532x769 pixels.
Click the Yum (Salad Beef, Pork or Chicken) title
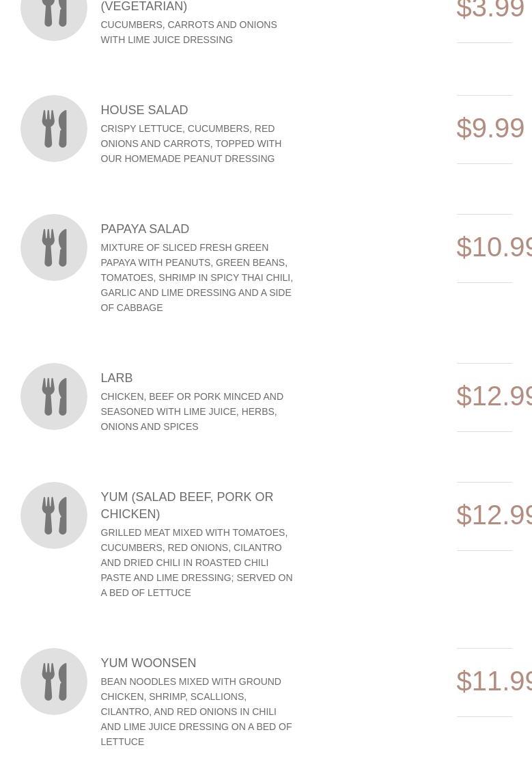pos(186,505)
